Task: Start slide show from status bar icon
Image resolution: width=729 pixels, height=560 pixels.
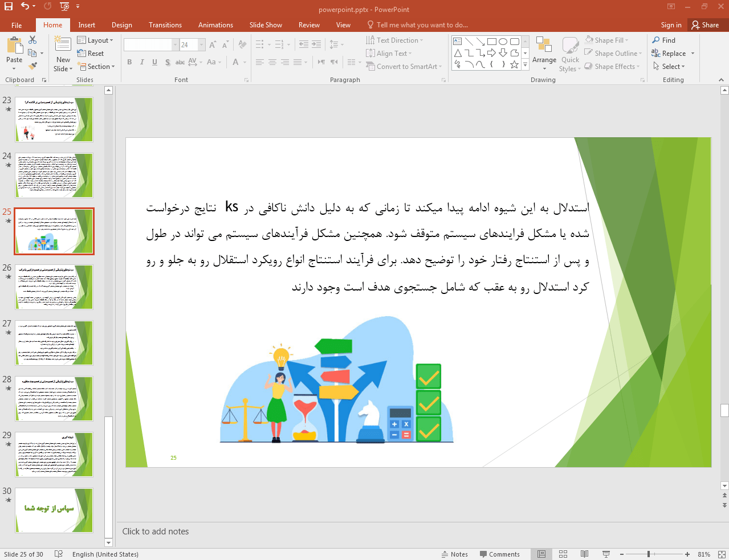Action: pyautogui.click(x=606, y=554)
